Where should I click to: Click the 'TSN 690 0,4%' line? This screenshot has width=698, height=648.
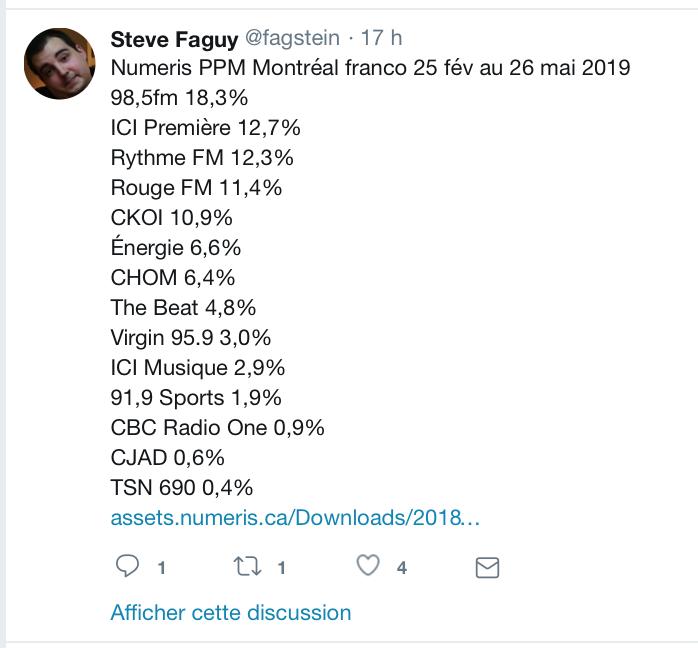click(x=182, y=488)
